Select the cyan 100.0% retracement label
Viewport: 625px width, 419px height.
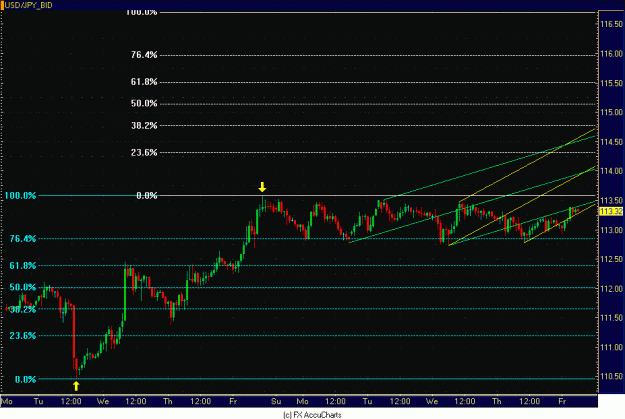[20, 196]
